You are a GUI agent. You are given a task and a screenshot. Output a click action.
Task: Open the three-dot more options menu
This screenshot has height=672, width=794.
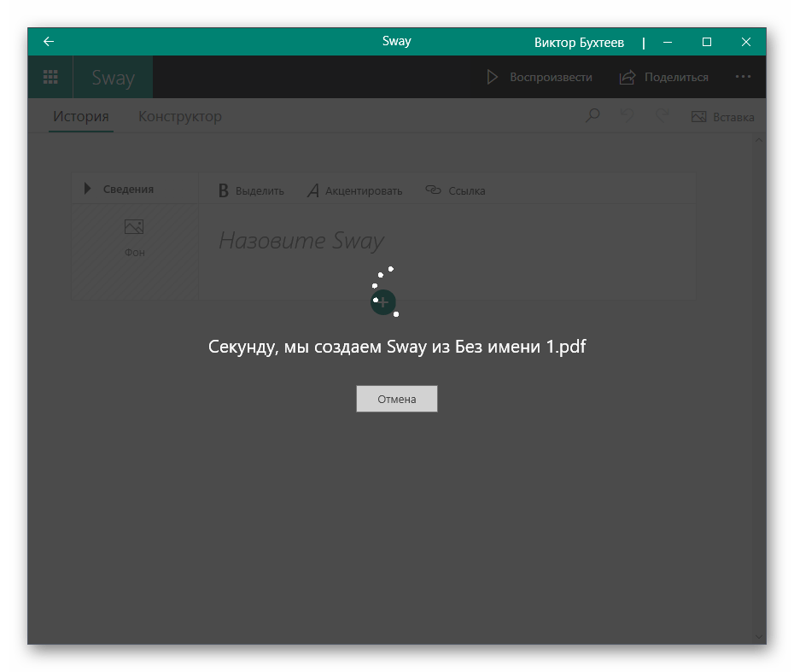743,77
